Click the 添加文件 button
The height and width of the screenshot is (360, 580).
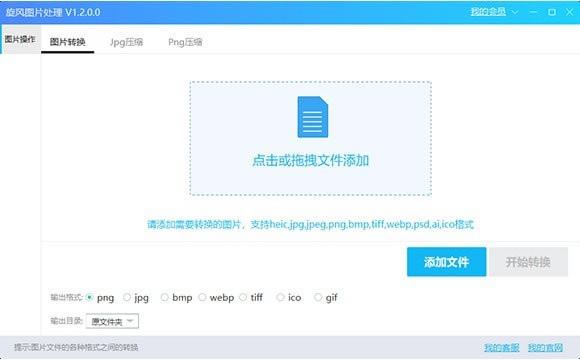[x=446, y=262]
